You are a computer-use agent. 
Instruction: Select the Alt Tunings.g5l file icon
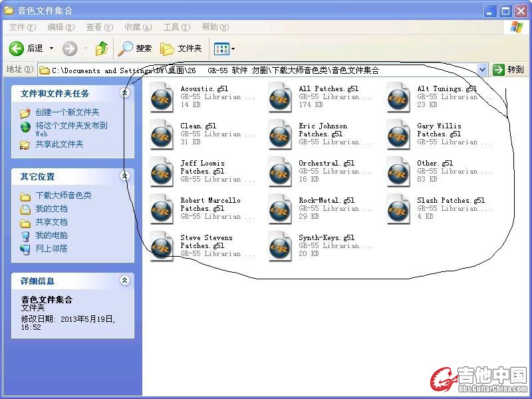398,97
